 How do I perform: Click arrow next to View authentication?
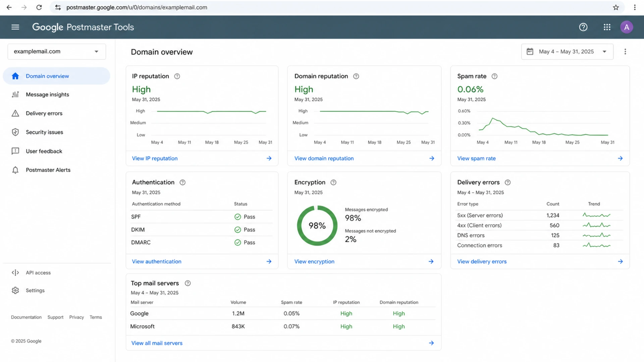pyautogui.click(x=269, y=261)
